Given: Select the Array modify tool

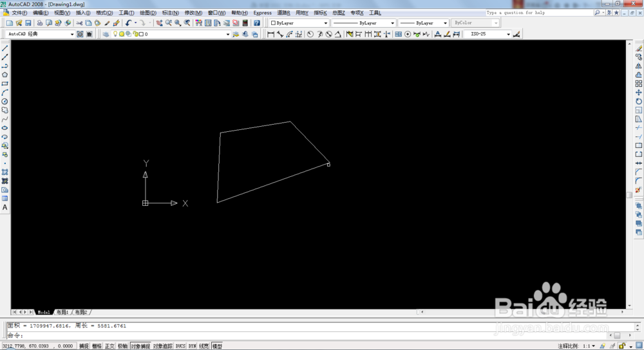Looking at the screenshot, I should click(639, 84).
